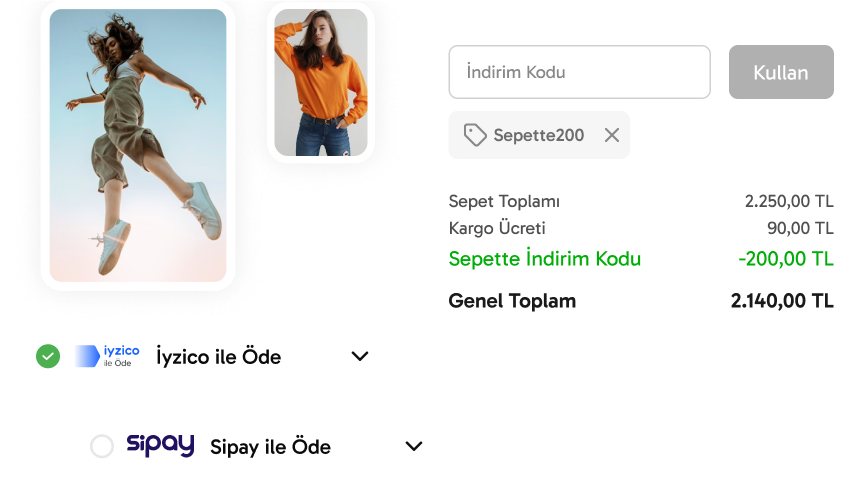864x484 pixels.
Task: Remove the Sepette200 discount code
Action: (x=612, y=135)
